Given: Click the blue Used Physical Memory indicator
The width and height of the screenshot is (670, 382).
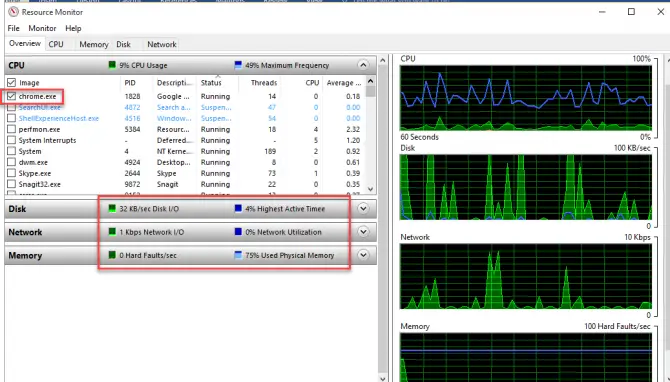Looking at the screenshot, I should pyautogui.click(x=238, y=255).
